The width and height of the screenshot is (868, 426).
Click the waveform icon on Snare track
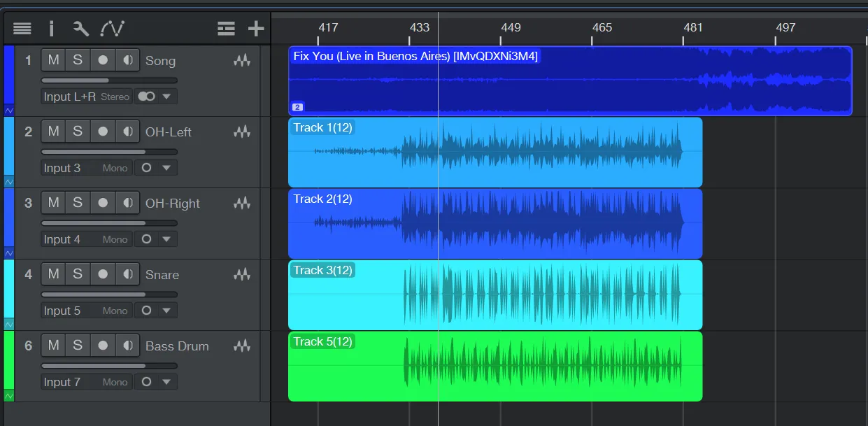click(x=242, y=275)
